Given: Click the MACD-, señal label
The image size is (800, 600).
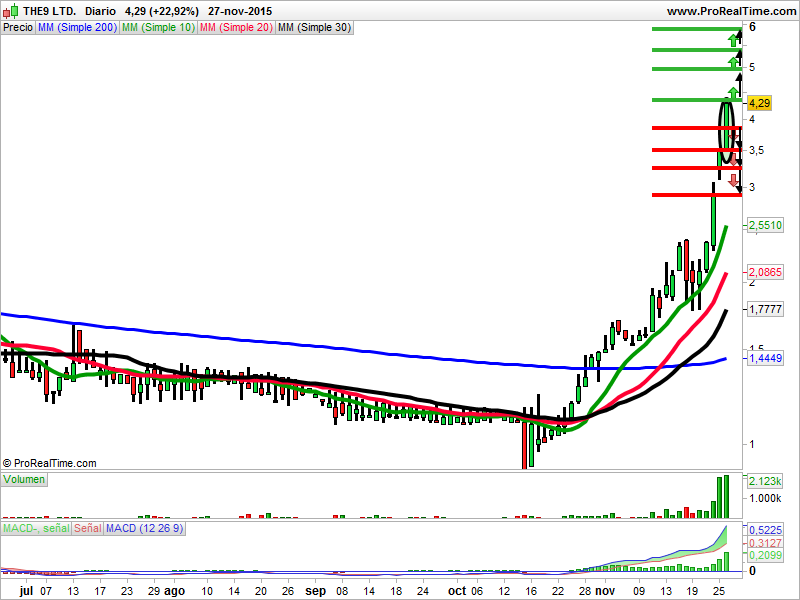Looking at the screenshot, I should click(x=36, y=529).
